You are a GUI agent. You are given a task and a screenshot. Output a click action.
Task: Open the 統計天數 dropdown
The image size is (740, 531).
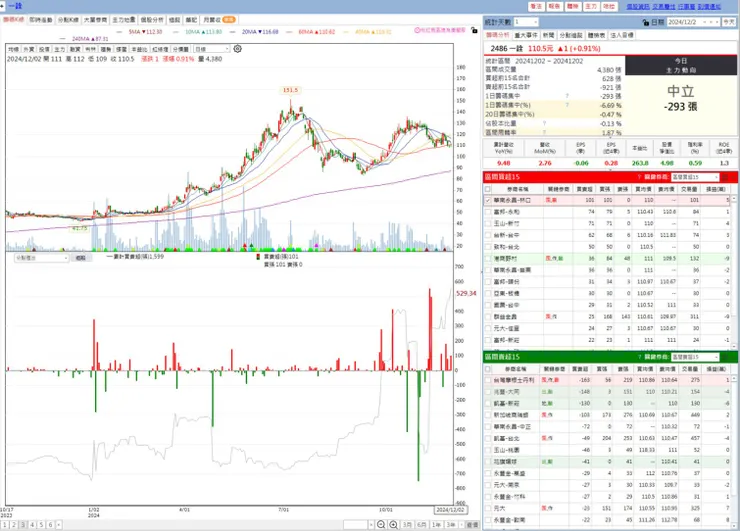[x=526, y=22]
